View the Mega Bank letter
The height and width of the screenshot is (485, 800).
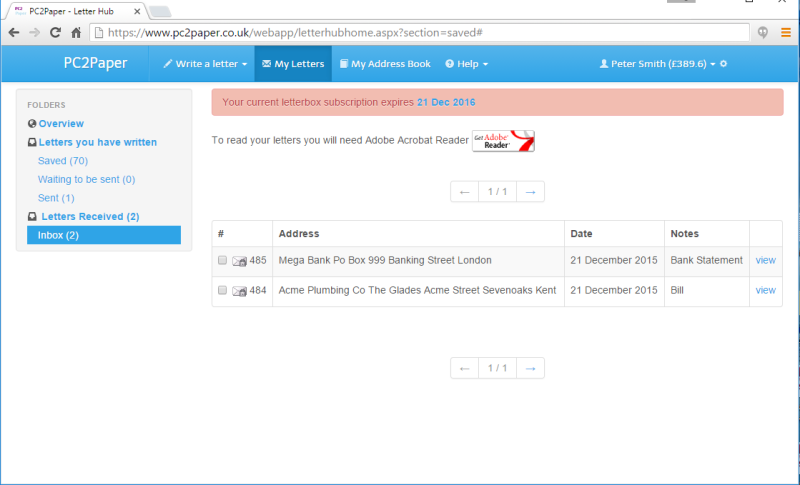[765, 260]
